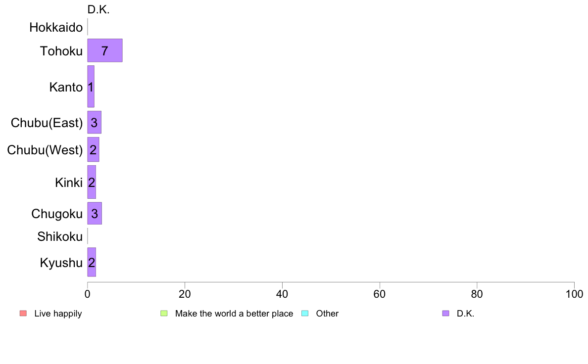Toggle the Other legend label
588x364 pixels.
click(327, 314)
